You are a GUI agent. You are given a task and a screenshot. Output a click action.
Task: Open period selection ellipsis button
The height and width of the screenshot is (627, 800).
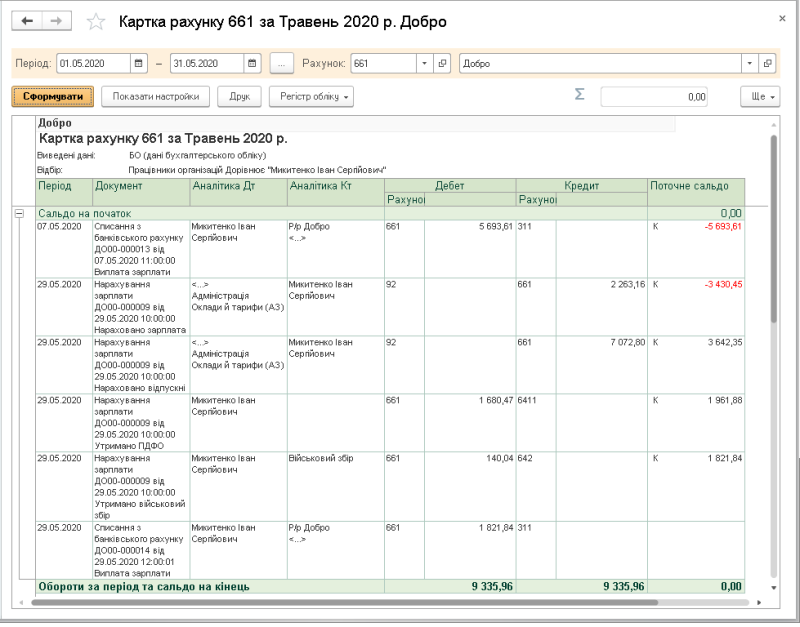(282, 64)
